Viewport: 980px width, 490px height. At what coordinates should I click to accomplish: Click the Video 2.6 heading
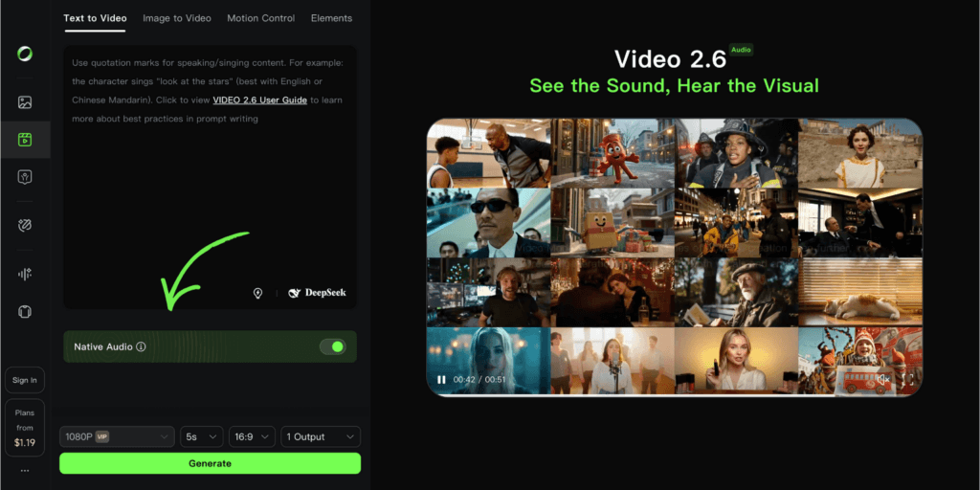pos(670,59)
